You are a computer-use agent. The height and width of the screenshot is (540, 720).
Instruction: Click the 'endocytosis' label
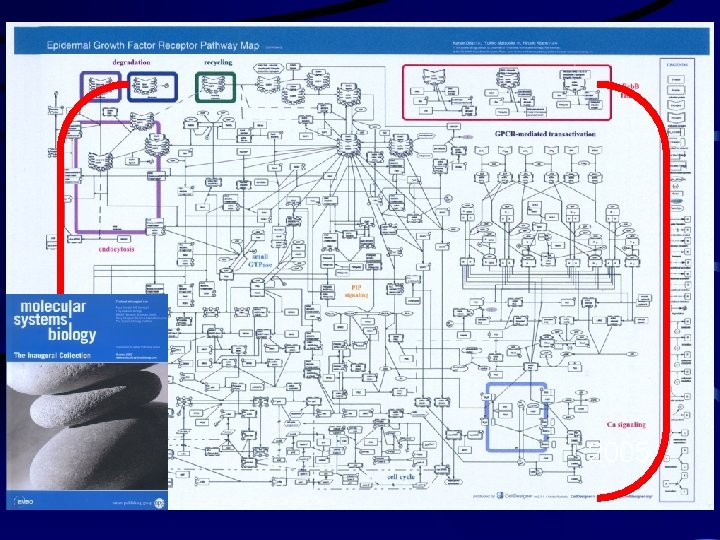116,249
